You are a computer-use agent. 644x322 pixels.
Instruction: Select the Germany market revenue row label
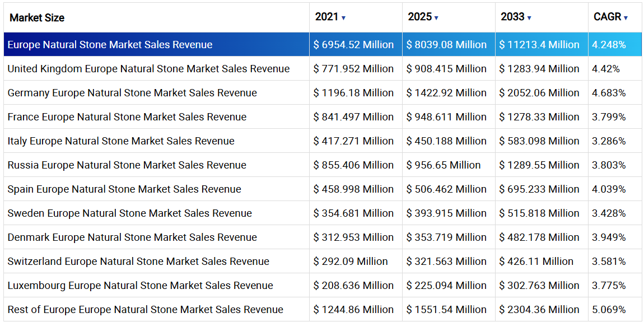coord(132,93)
